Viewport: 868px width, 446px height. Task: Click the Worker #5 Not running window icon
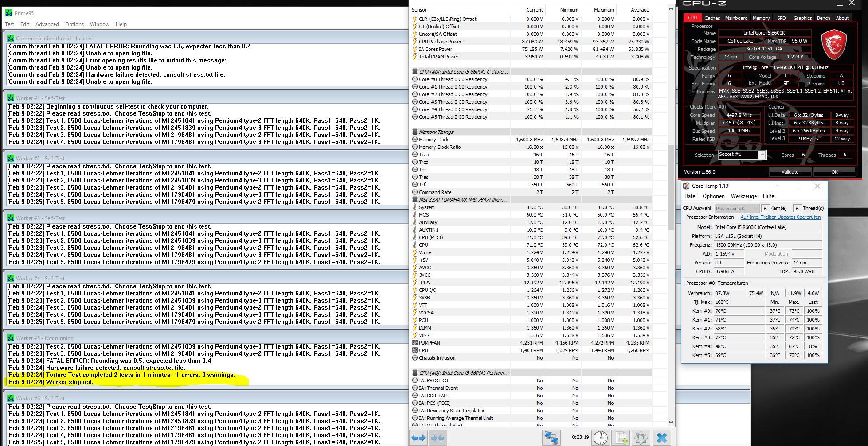coord(11,338)
